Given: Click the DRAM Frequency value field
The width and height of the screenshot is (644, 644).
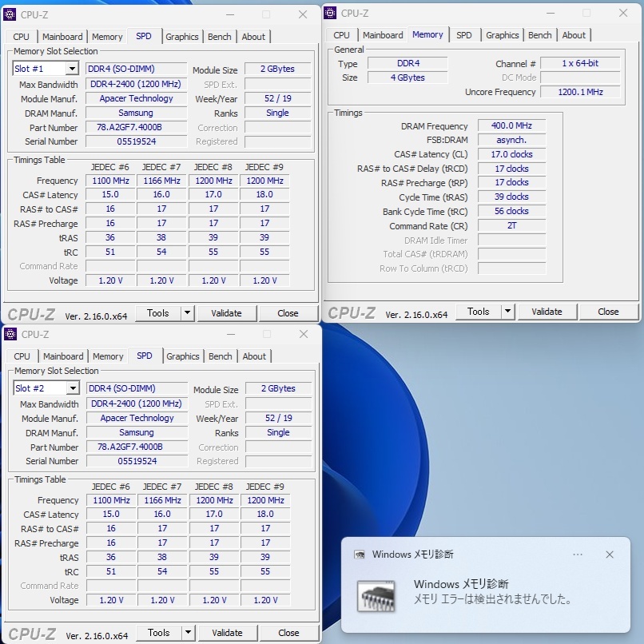Looking at the screenshot, I should click(511, 126).
